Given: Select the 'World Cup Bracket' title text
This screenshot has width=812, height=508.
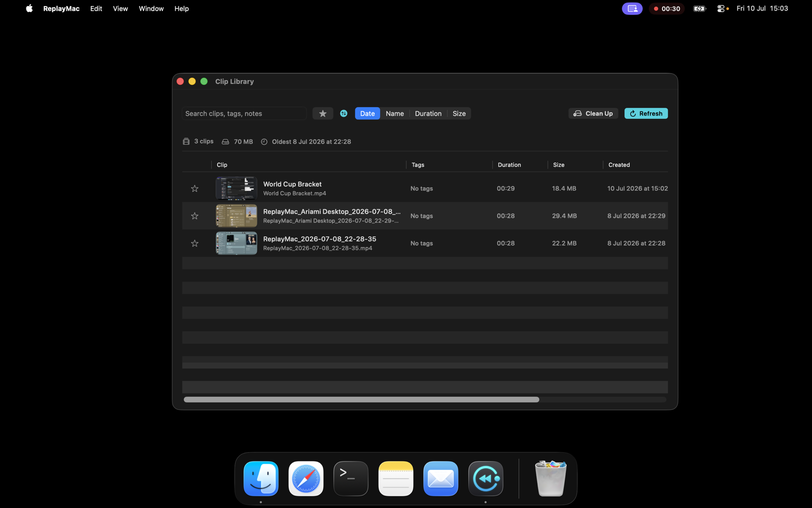Looking at the screenshot, I should [x=292, y=184].
